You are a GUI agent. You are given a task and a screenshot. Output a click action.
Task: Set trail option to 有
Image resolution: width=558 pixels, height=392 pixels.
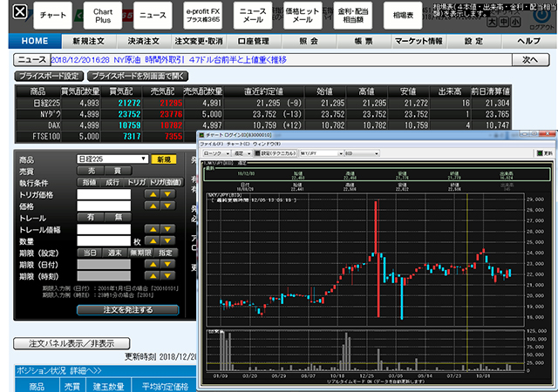pos(90,217)
